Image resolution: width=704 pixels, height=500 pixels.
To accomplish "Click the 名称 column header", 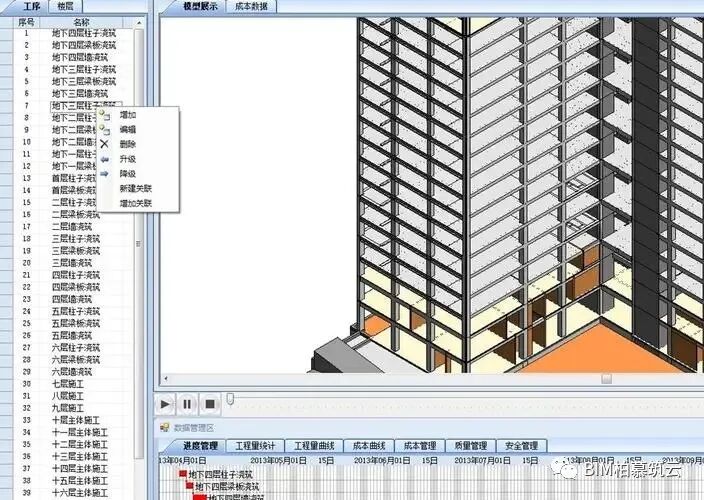I will point(81,22).
